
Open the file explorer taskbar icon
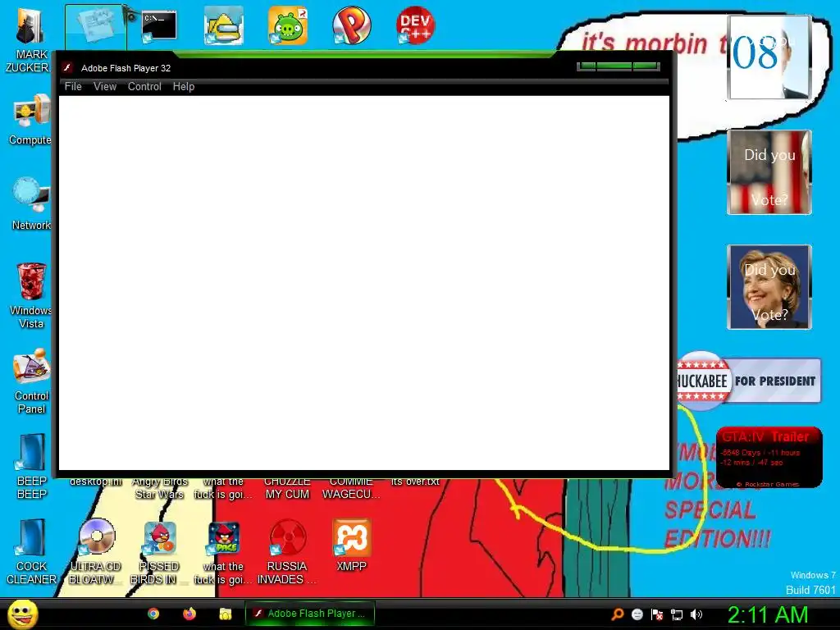point(225,614)
